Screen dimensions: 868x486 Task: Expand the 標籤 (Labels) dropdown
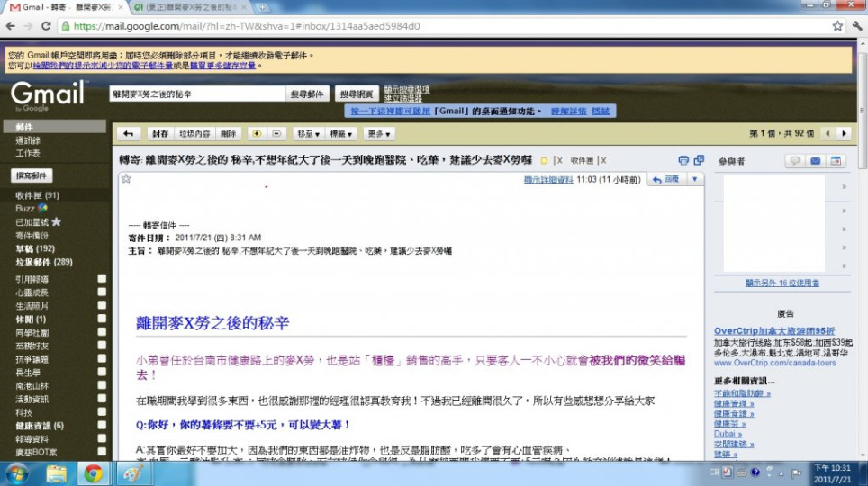point(342,133)
